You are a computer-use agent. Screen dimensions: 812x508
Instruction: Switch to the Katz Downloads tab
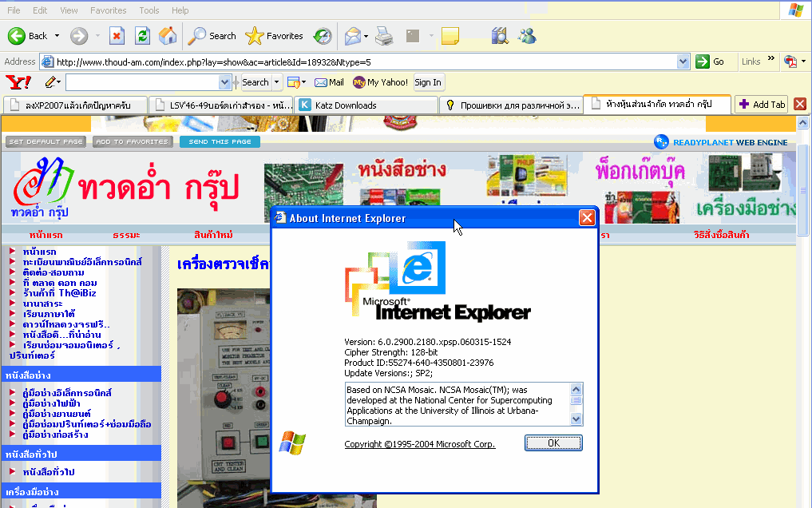[x=367, y=105]
